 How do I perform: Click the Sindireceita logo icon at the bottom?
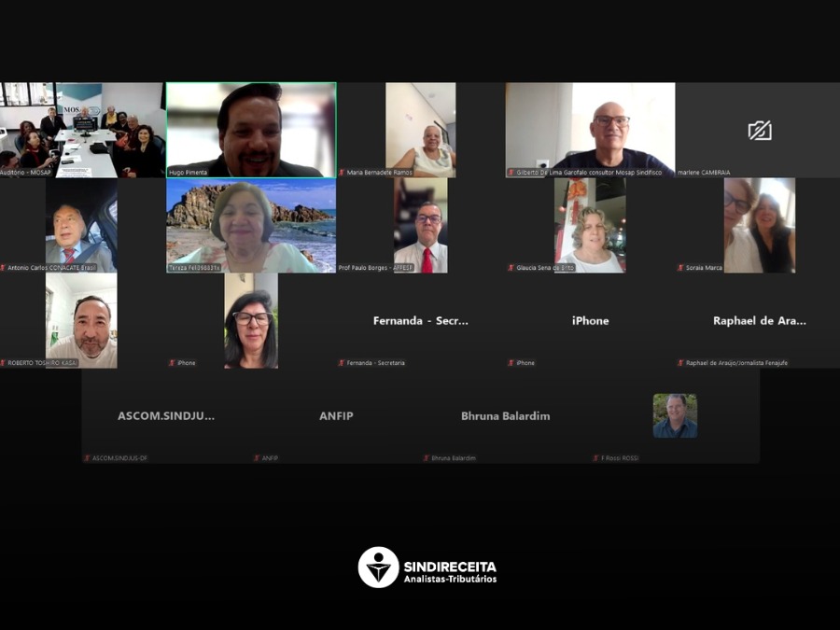pyautogui.click(x=378, y=567)
